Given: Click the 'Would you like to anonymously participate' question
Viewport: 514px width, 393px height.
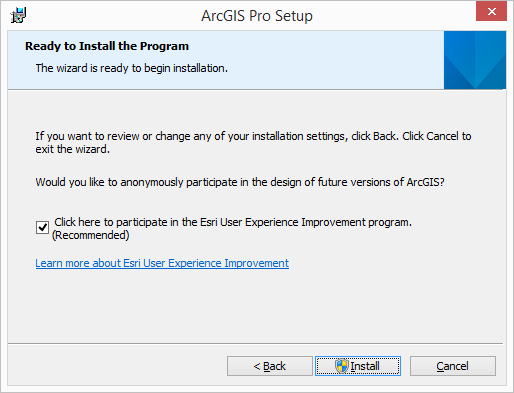Looking at the screenshot, I should pyautogui.click(x=240, y=182).
